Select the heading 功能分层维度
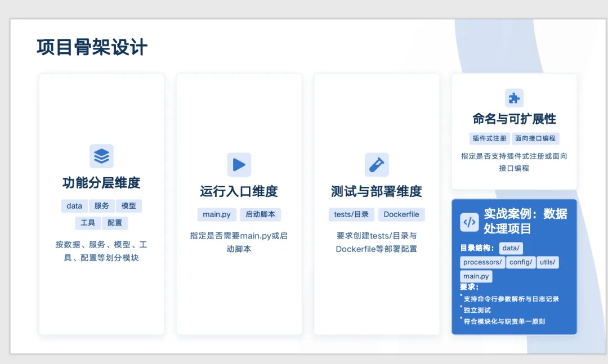Viewport: 608px width, 364px height. (101, 183)
